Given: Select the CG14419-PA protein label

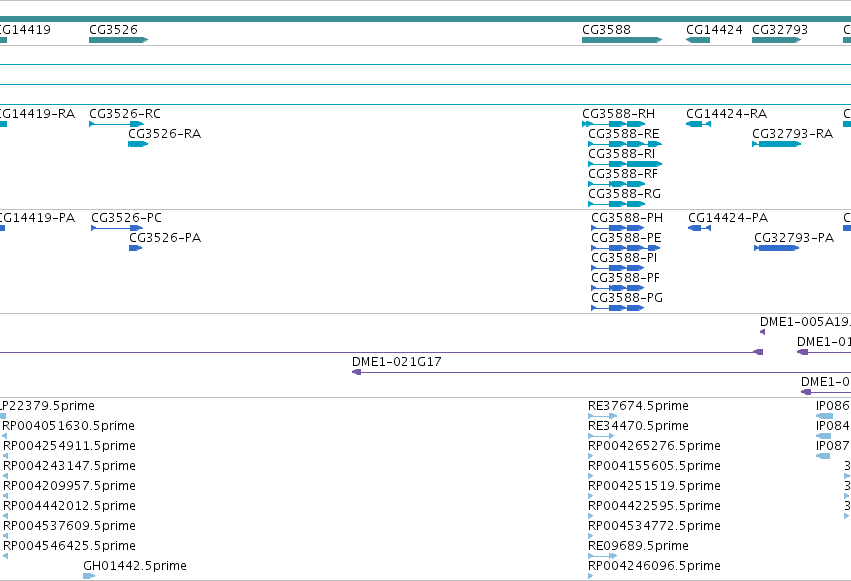Looking at the screenshot, I should pos(36,218).
